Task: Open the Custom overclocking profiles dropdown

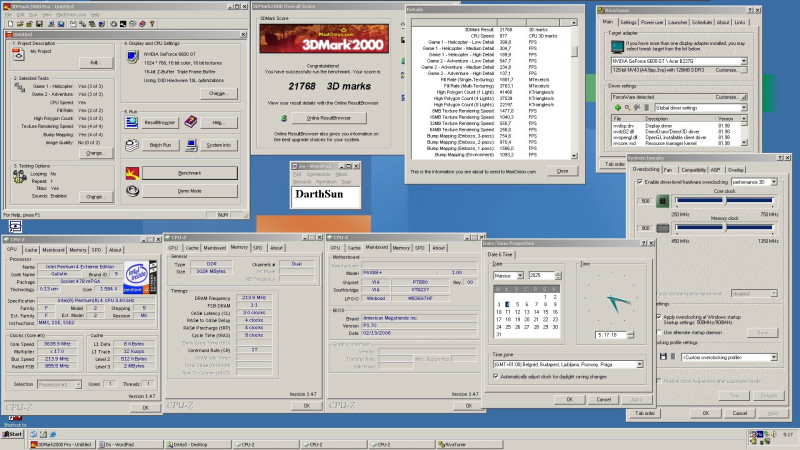Action: (x=774, y=357)
